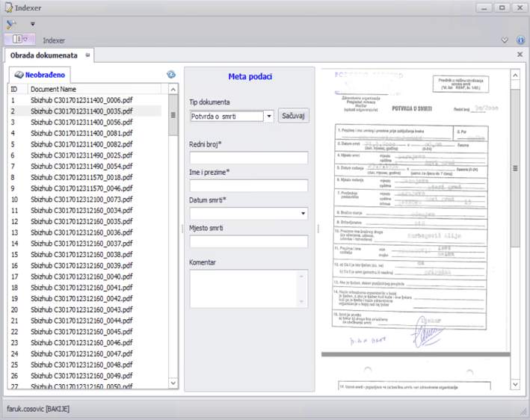Select the Obrada dokumenata tab
The image size is (530, 420).
pos(43,55)
